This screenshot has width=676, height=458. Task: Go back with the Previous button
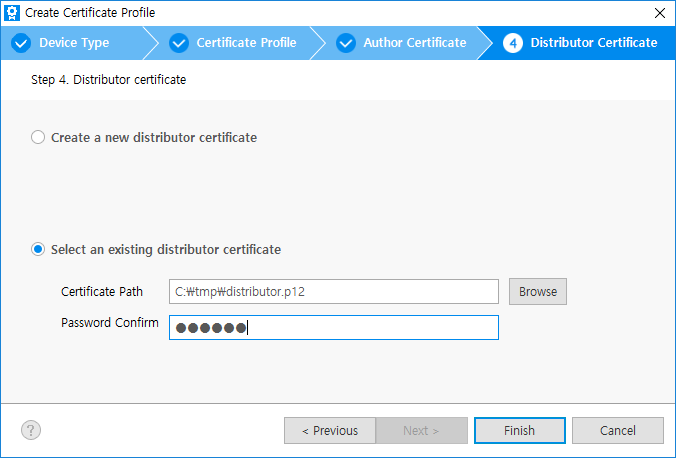pyautogui.click(x=329, y=430)
